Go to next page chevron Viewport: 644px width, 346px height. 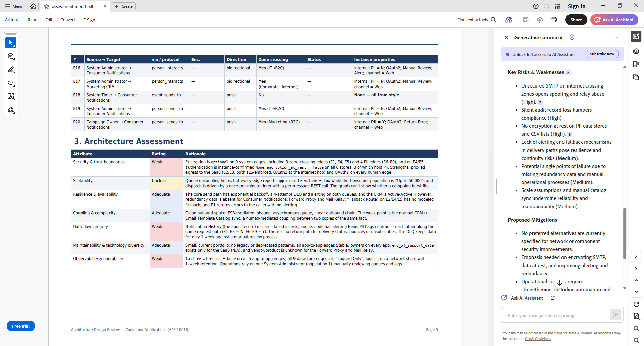636,292
